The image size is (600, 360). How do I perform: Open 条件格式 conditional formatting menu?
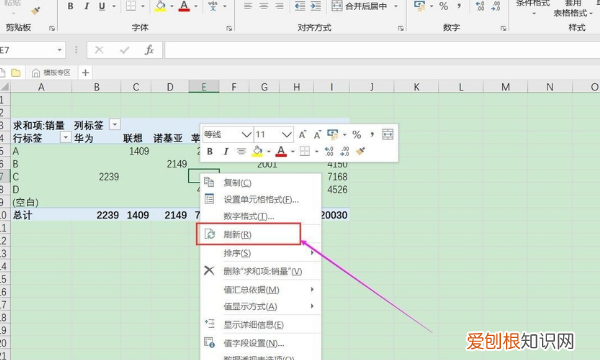tap(533, 8)
